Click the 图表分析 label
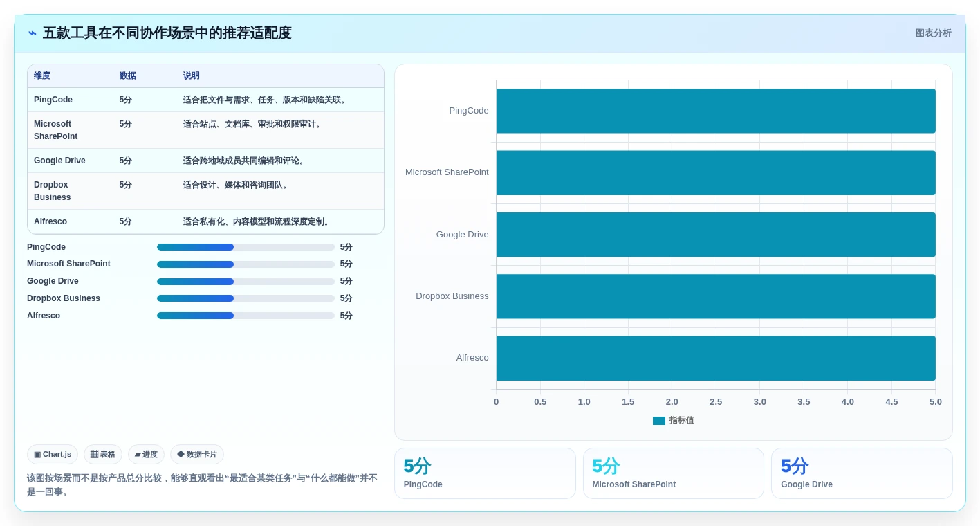Viewport: 980px width, 526px height. tap(933, 33)
